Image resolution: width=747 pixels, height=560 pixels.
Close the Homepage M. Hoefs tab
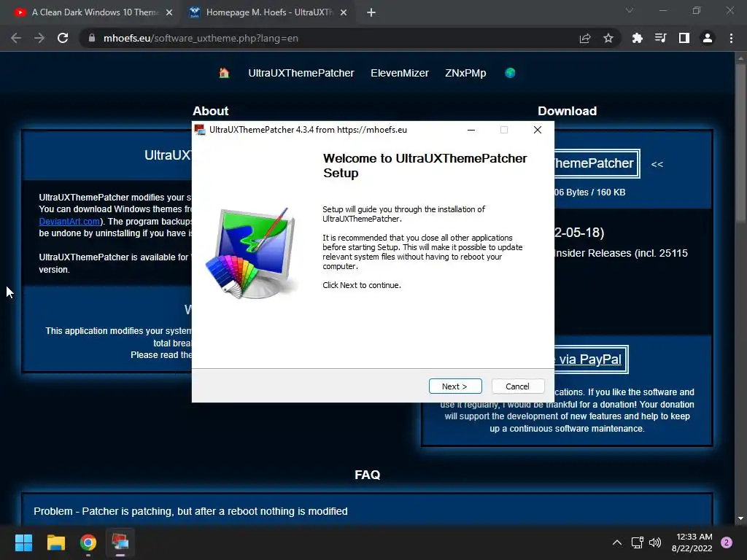click(x=344, y=13)
